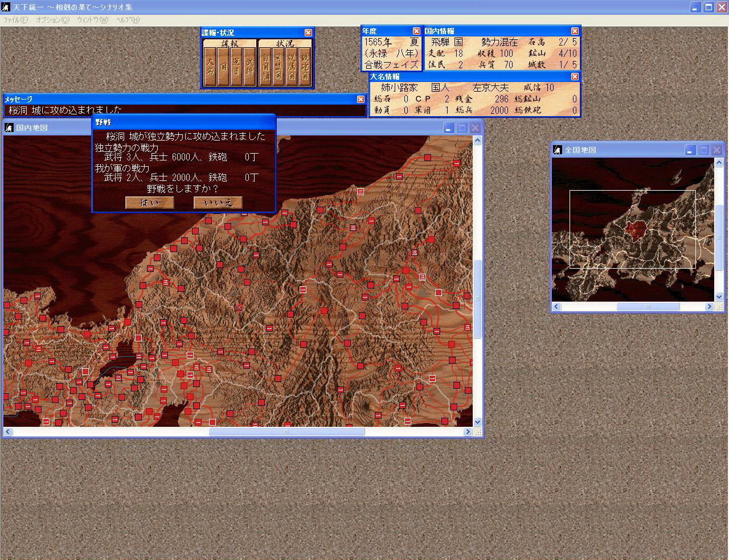Viewport: 729px width, 560px height.
Task: Click right arrow of 国内地図 horizontal scrollbar
Action: [468, 431]
